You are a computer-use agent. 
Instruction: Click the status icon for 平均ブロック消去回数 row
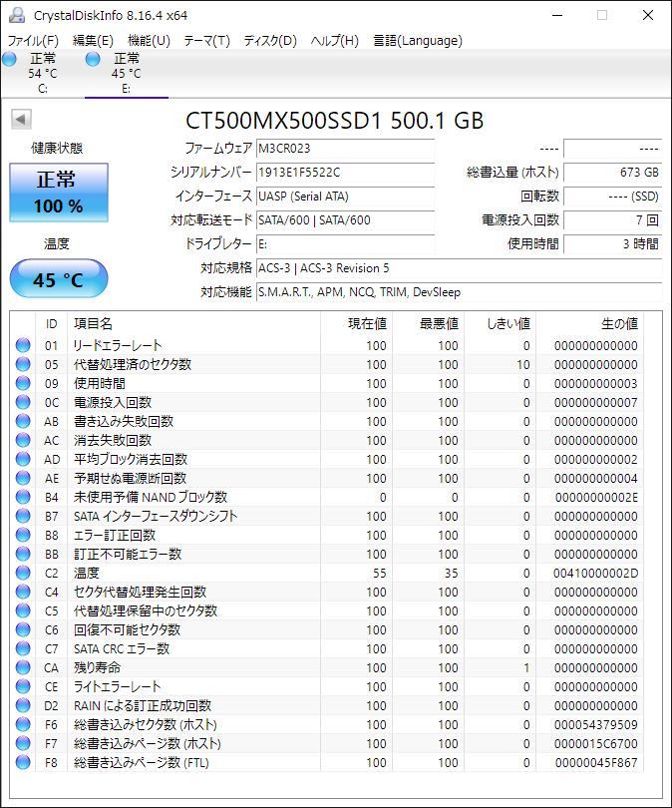[x=23, y=459]
